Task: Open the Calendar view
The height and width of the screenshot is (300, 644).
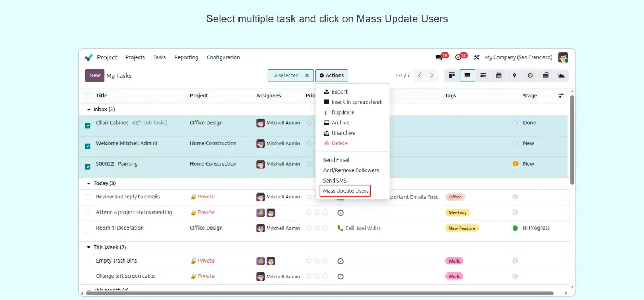Action: [499, 76]
